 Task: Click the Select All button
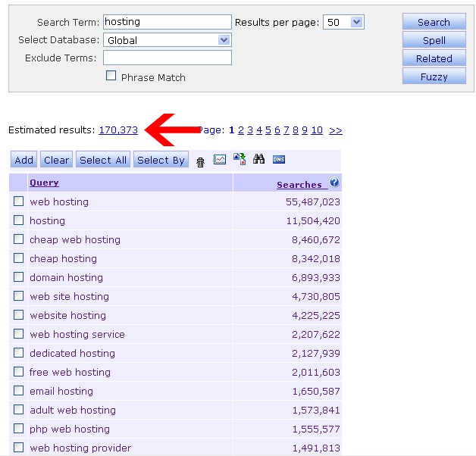103,160
